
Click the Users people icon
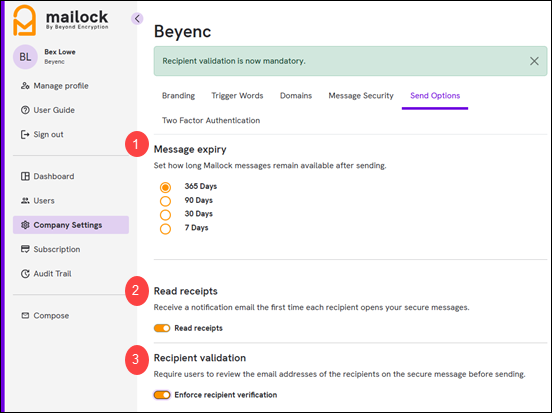click(25, 201)
